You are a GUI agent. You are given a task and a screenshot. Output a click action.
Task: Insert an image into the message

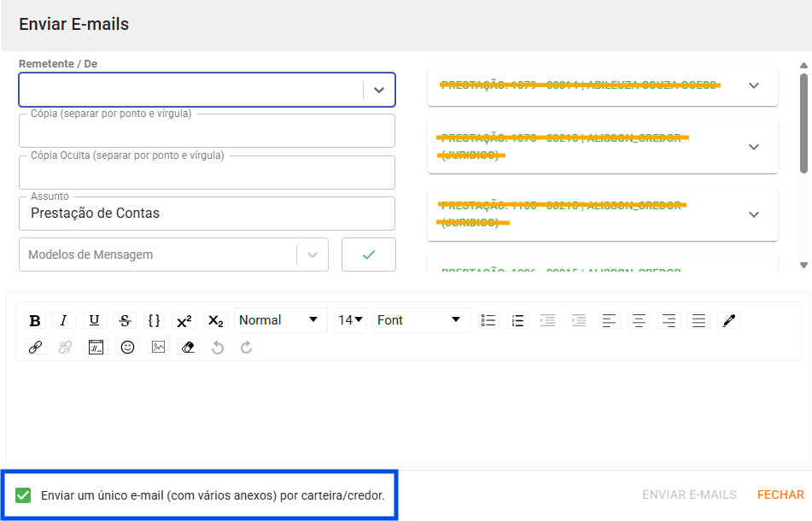[158, 348]
